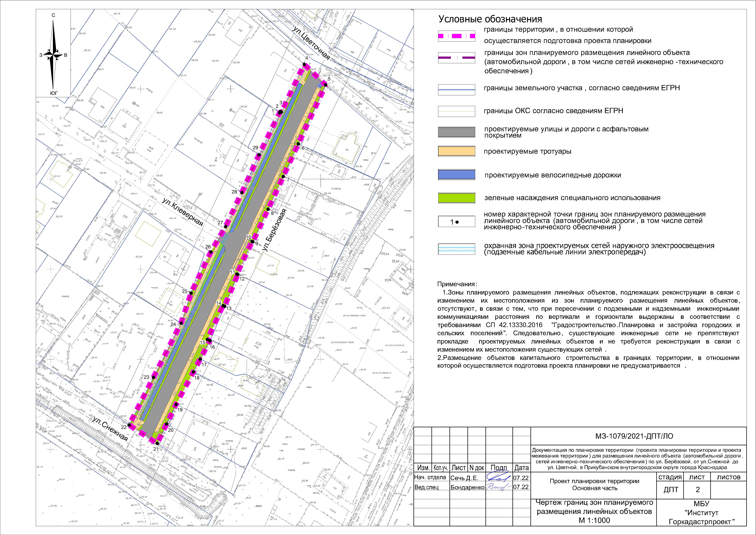756x535 pixels.
Task: Click the orange sidewalk legend swatch
Action: coord(456,151)
